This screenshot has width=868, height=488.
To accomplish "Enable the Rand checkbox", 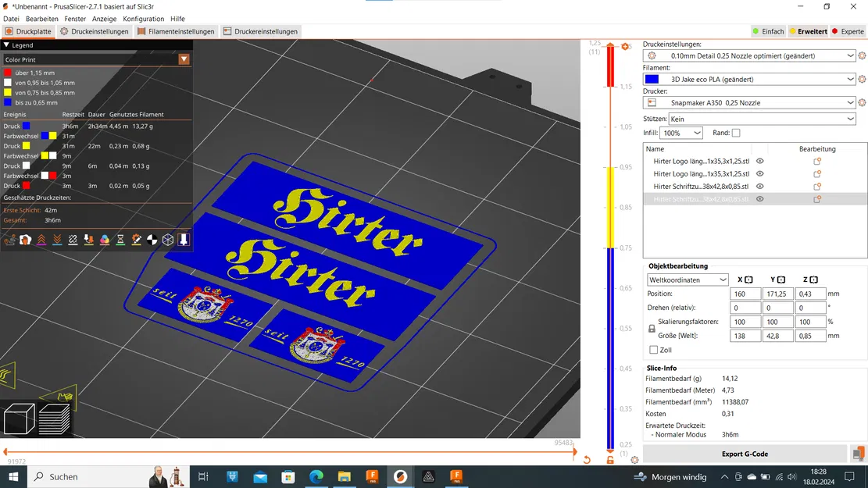I will click(736, 133).
